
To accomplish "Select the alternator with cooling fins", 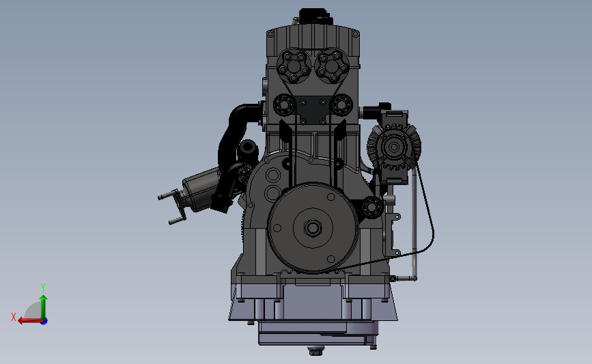I will click(394, 147).
